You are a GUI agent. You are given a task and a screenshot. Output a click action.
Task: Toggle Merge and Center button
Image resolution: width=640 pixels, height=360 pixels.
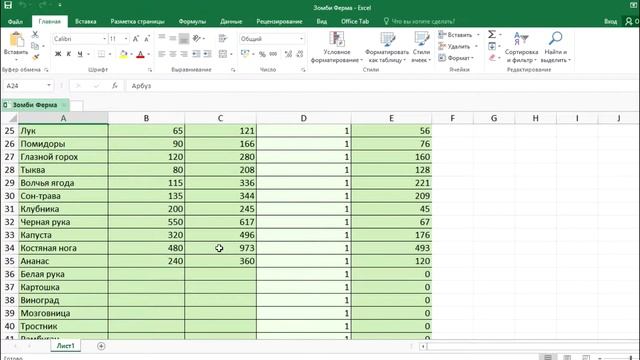(x=222, y=54)
